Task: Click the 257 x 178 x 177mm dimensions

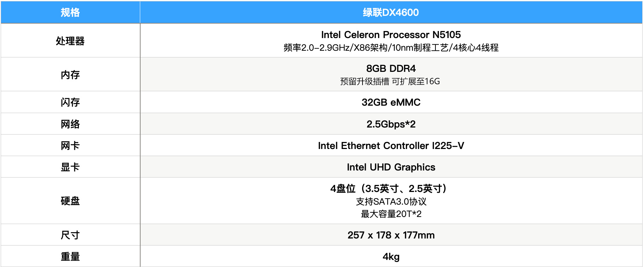Action: point(391,235)
